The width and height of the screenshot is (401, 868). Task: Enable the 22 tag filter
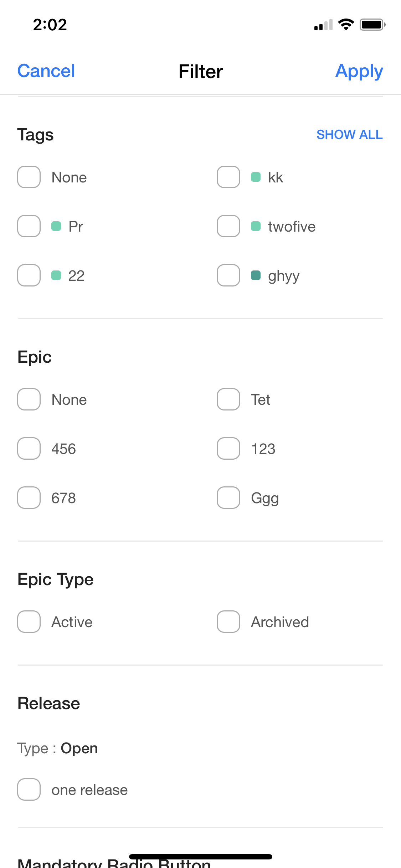(x=29, y=275)
